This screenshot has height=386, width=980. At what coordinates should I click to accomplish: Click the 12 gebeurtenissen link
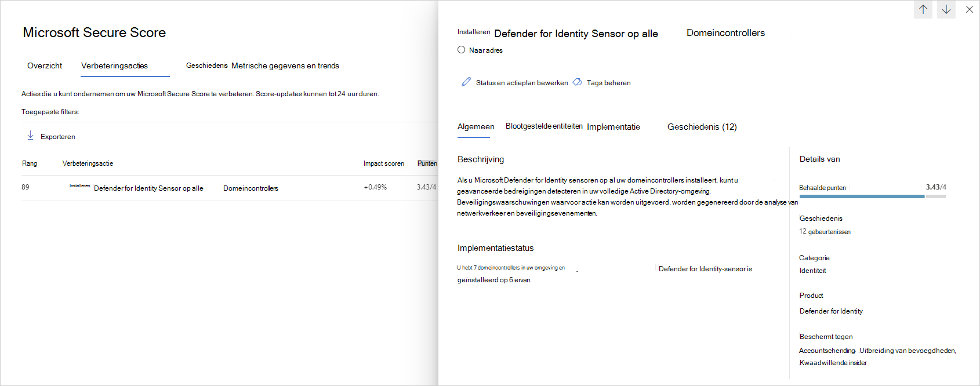pos(825,231)
